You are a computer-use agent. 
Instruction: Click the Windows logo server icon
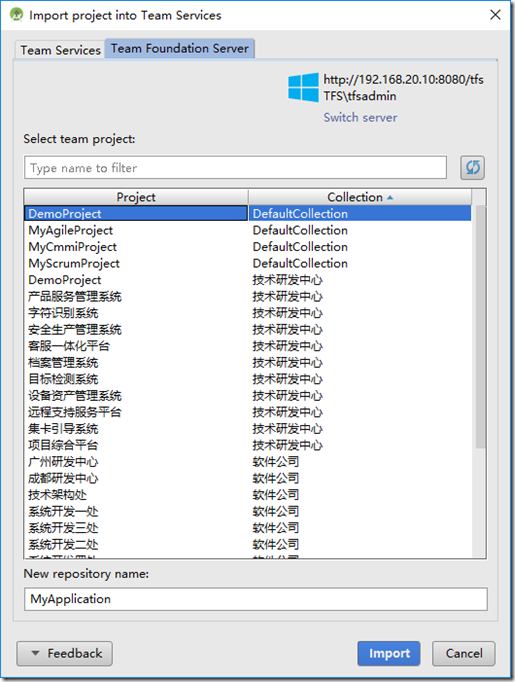[303, 87]
